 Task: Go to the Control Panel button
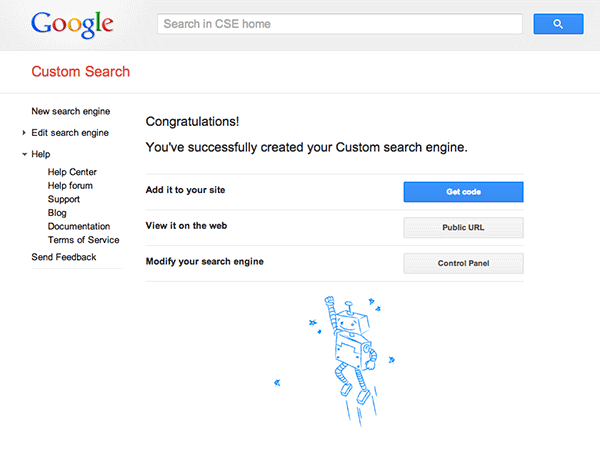(463, 263)
